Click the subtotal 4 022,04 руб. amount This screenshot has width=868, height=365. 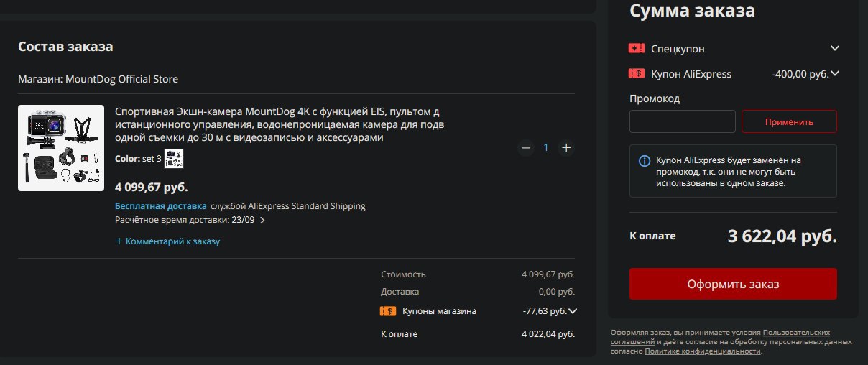(548, 334)
